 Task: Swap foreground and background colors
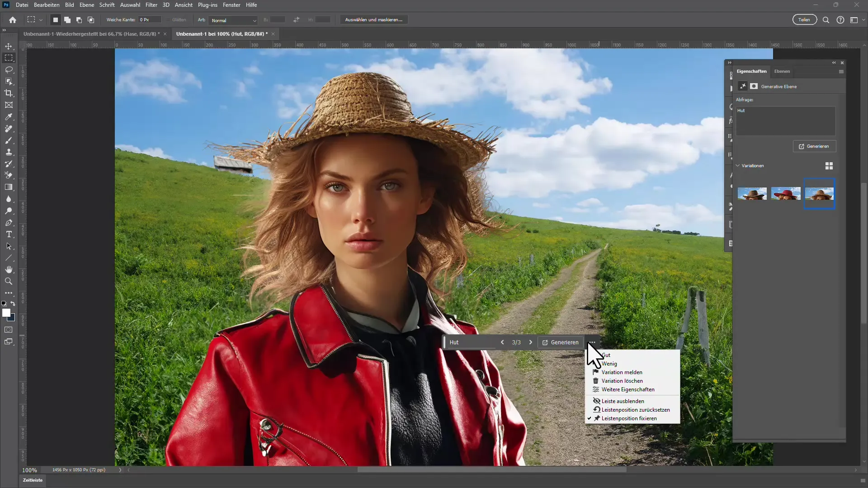13,304
